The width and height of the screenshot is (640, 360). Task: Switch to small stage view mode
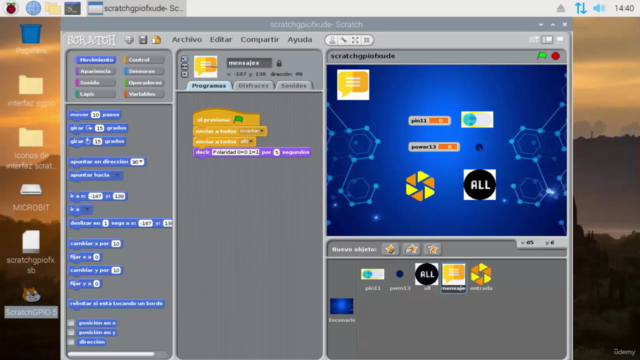[x=534, y=40]
